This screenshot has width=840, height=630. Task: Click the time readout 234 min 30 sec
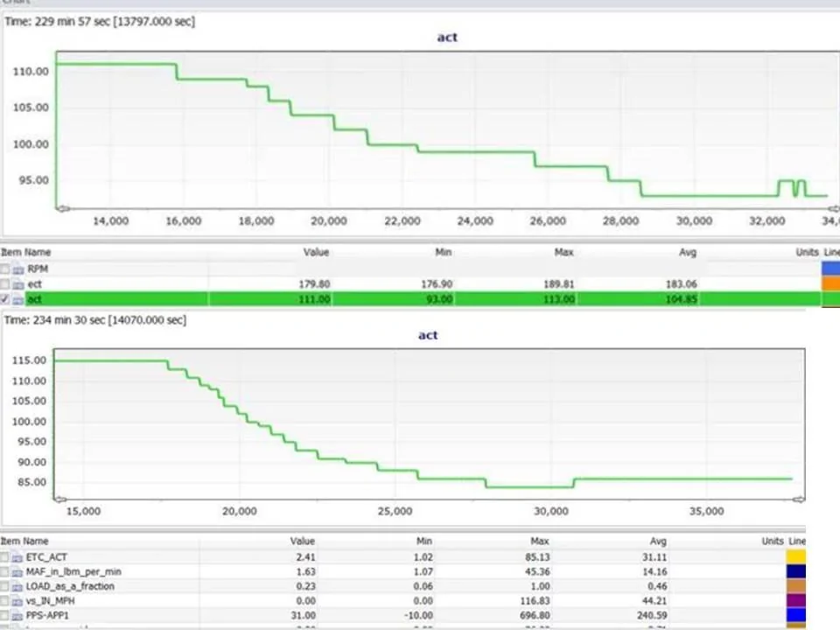click(95, 320)
